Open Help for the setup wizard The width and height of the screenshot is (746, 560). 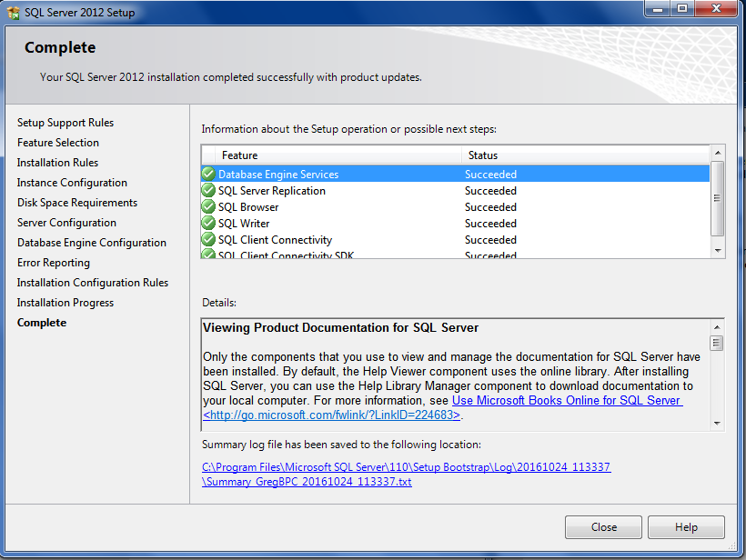(x=686, y=527)
